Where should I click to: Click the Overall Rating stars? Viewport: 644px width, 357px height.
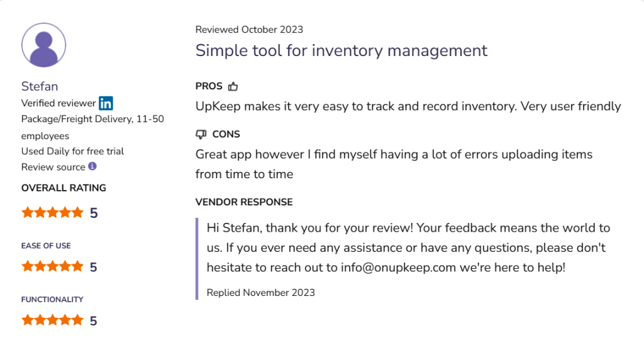coord(52,213)
